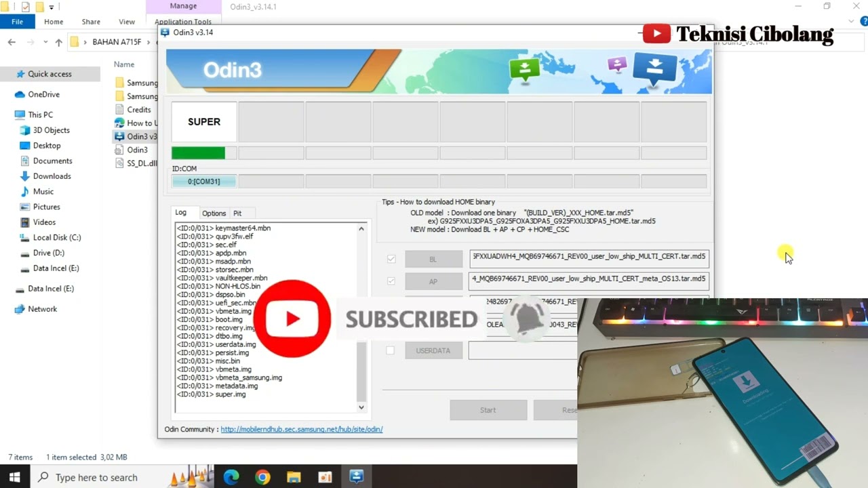Go up one folder level in Explorer

point(59,42)
